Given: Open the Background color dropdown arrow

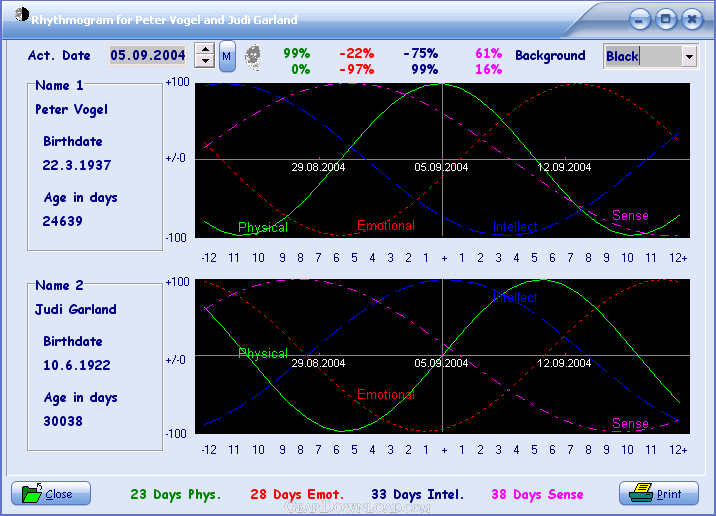Looking at the screenshot, I should 689,57.
